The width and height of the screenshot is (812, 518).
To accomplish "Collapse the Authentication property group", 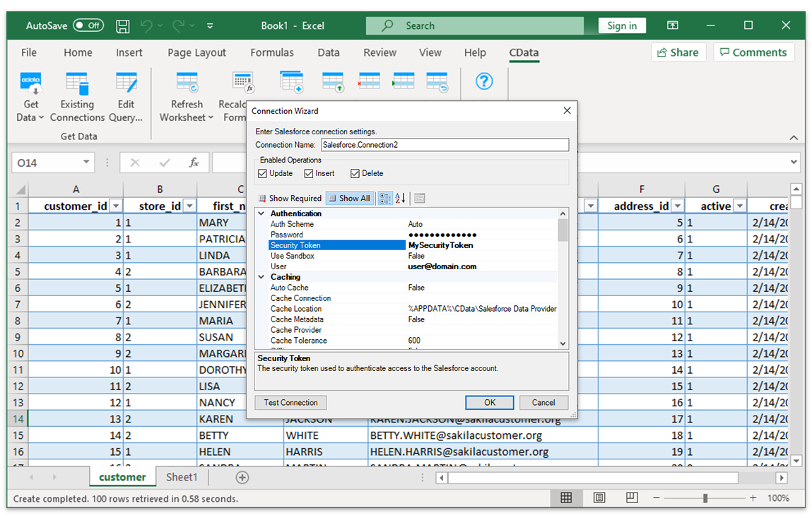I will point(261,213).
